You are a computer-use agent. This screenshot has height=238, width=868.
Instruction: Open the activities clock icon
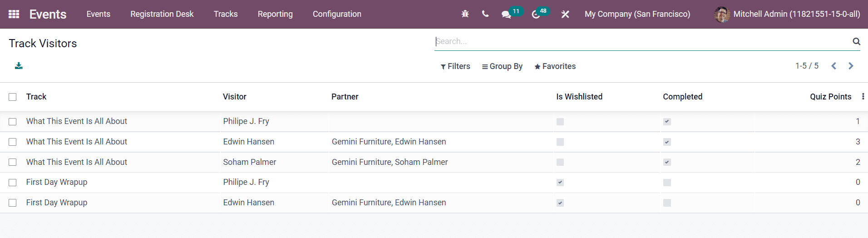click(536, 15)
